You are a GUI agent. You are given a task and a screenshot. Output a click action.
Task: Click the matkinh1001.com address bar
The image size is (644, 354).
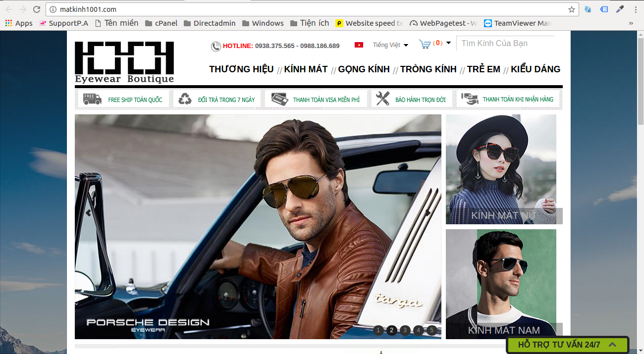[x=312, y=9]
